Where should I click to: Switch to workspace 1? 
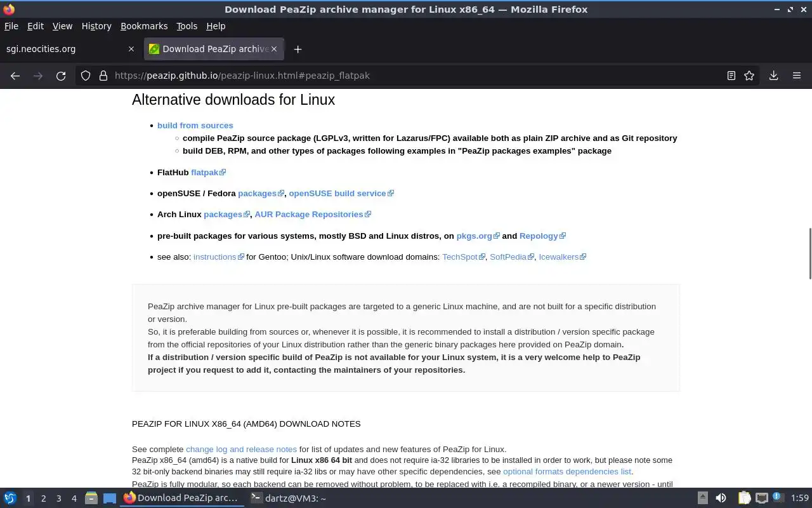pos(28,498)
